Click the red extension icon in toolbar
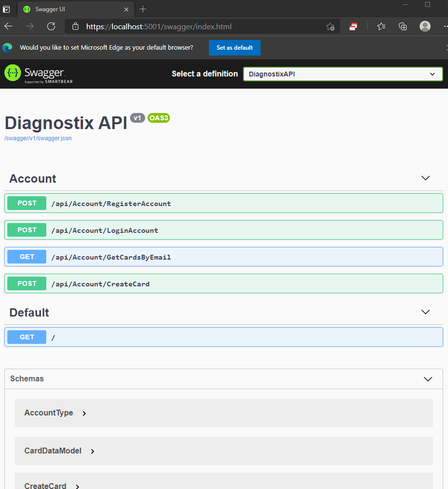 click(353, 27)
